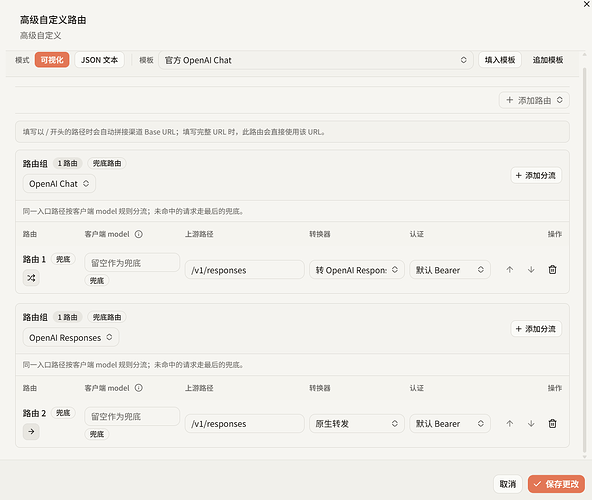Open the 原生转发 converter dropdown
The width and height of the screenshot is (592, 500).
click(x=357, y=424)
